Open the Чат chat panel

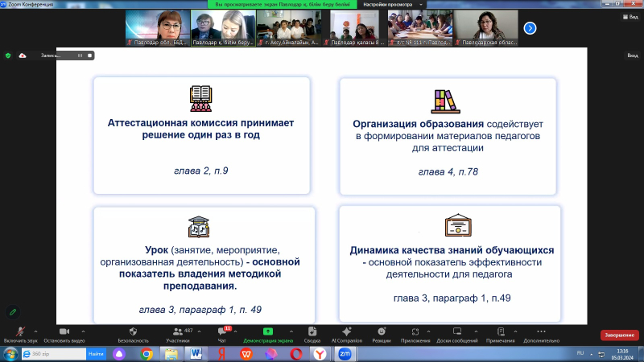point(221,332)
